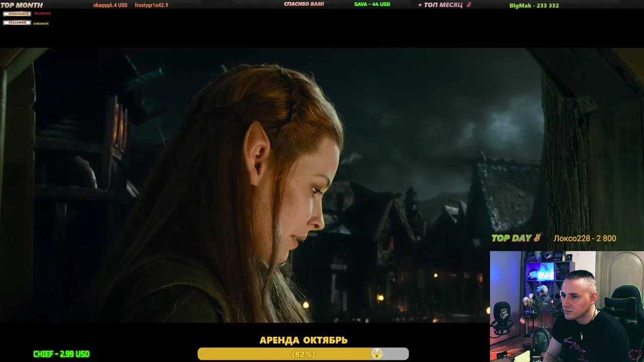Click the donor entry frostygr1n42.9
This screenshot has height=362, width=644.
pyautogui.click(x=151, y=5)
